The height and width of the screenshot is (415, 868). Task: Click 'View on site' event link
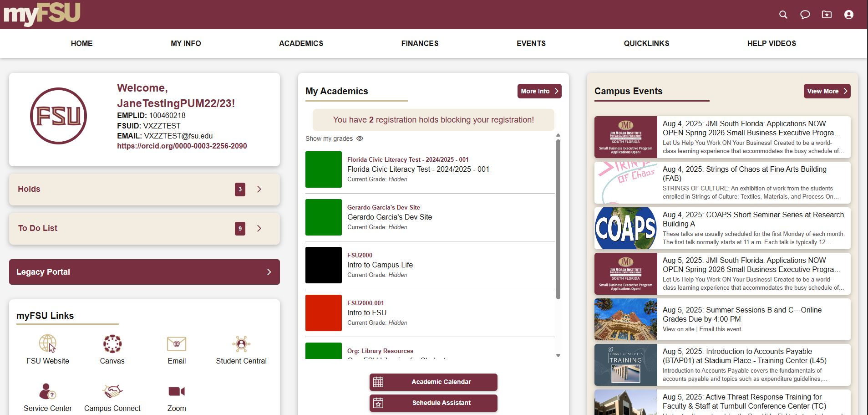[678, 329]
